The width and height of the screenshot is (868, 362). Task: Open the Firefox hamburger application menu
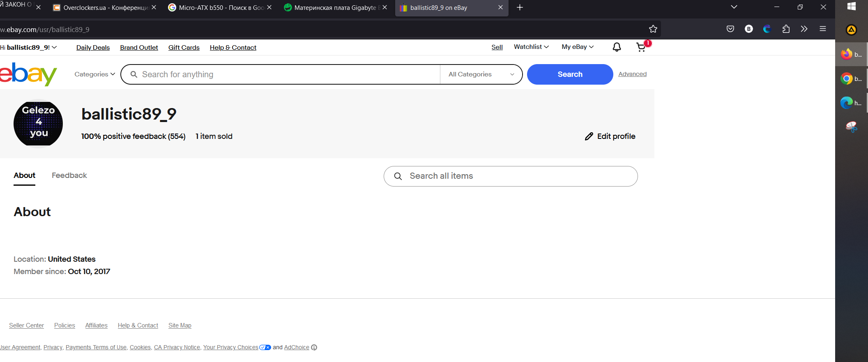point(823,29)
